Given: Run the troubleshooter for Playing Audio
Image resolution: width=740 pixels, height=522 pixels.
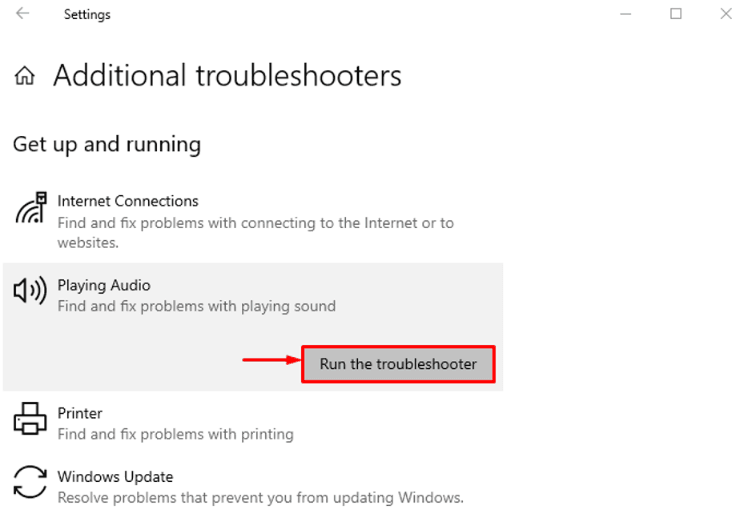Looking at the screenshot, I should click(x=398, y=364).
